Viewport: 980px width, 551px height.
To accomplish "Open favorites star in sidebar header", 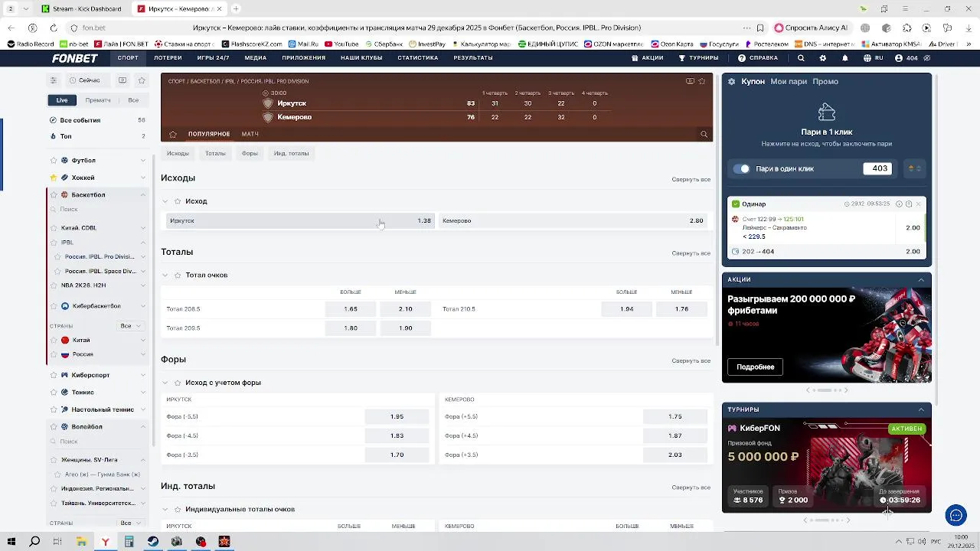I will [142, 80].
